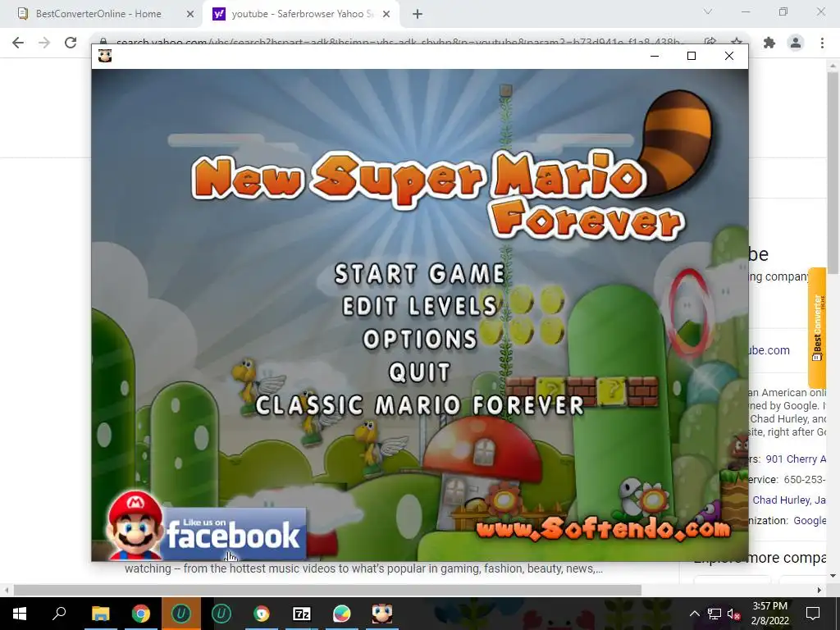
Task: Click the Mario icon in game title bar
Action: [x=105, y=56]
